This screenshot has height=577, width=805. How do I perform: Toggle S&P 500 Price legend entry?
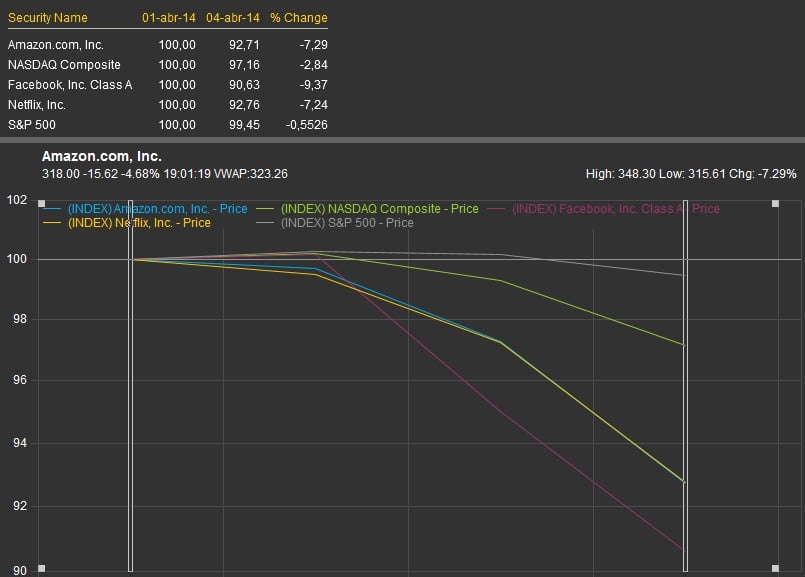[335, 223]
